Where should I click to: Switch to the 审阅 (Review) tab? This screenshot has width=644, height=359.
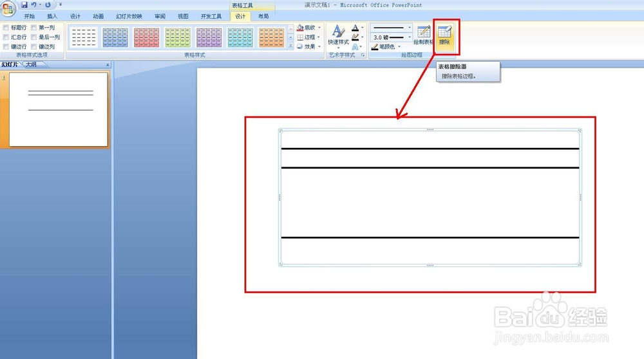pos(160,17)
